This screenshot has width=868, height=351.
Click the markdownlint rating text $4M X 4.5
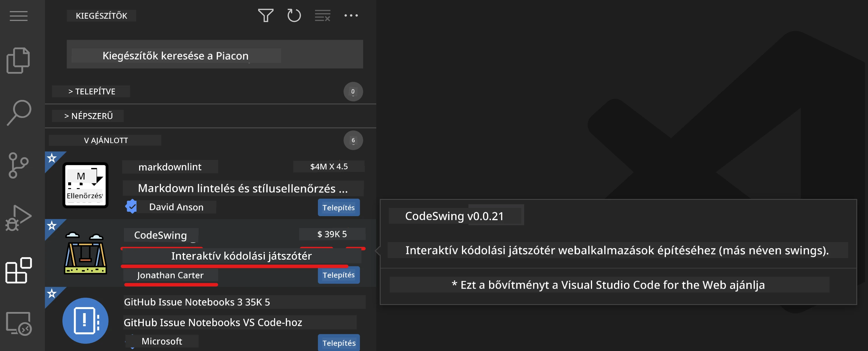(x=329, y=166)
